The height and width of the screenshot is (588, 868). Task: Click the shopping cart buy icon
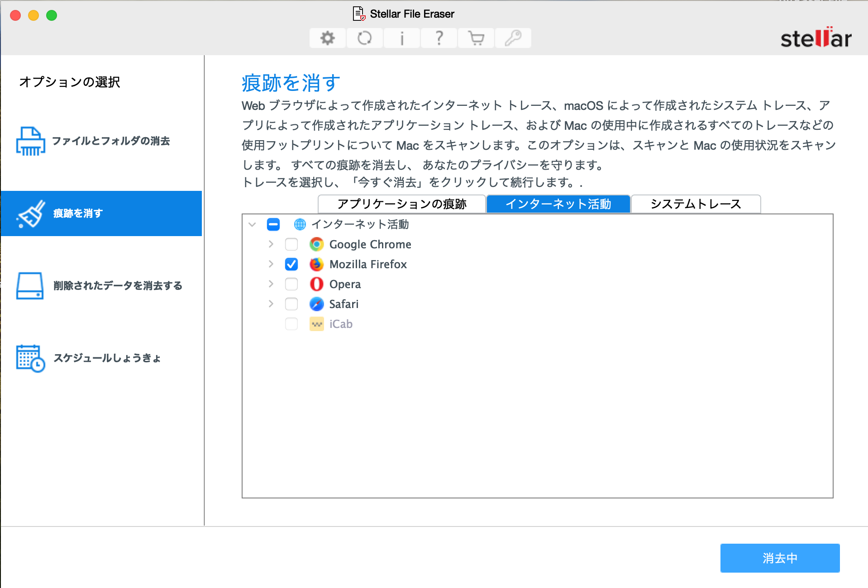pos(476,38)
